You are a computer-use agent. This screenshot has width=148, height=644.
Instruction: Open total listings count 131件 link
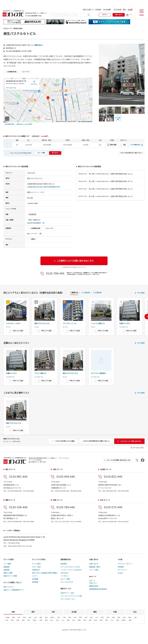[130, 10]
